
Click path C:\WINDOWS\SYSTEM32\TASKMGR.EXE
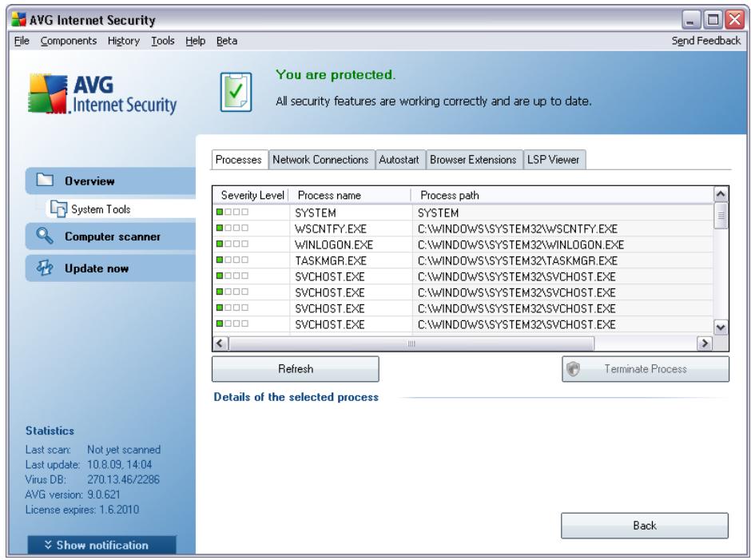click(517, 260)
